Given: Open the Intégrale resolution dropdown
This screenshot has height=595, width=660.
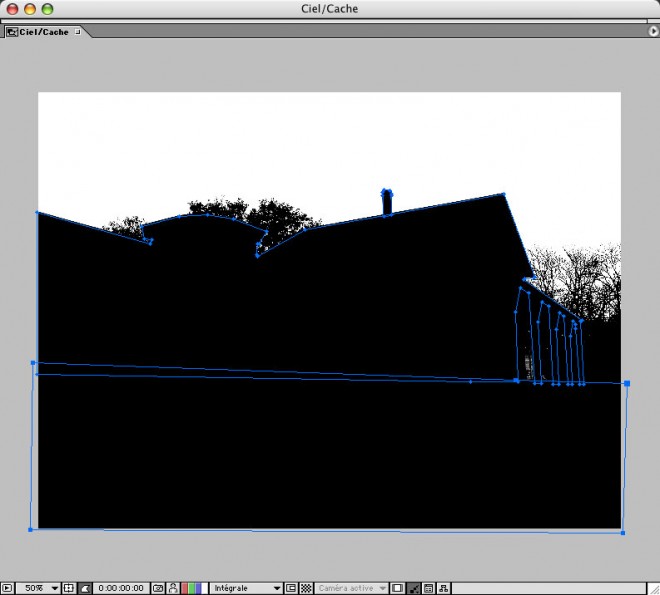Looking at the screenshot, I should (246, 588).
